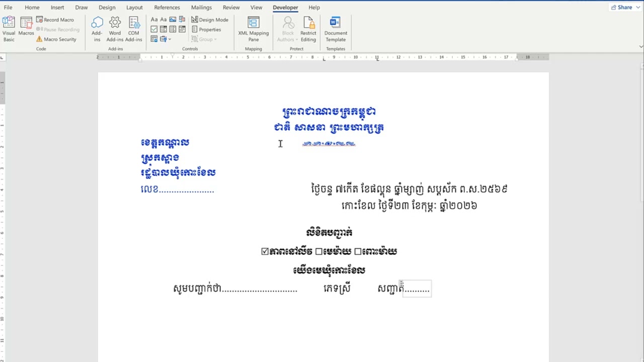Image resolution: width=644 pixels, height=362 pixels.
Task: Start Record Macro
Action: pyautogui.click(x=55, y=20)
